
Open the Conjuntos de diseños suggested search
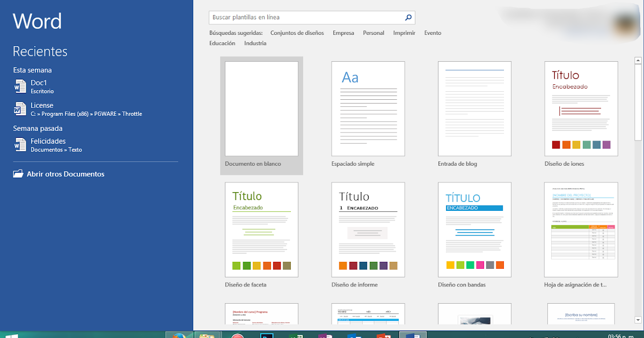pos(297,33)
